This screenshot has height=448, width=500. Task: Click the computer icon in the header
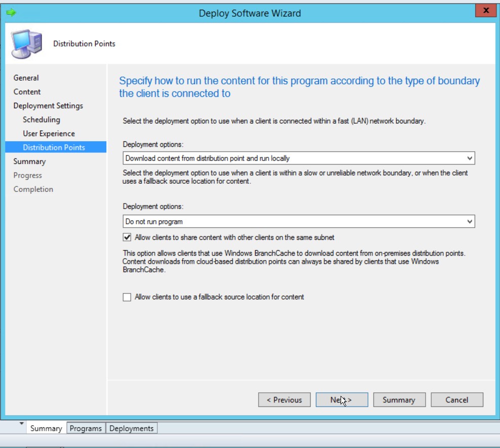[27, 45]
